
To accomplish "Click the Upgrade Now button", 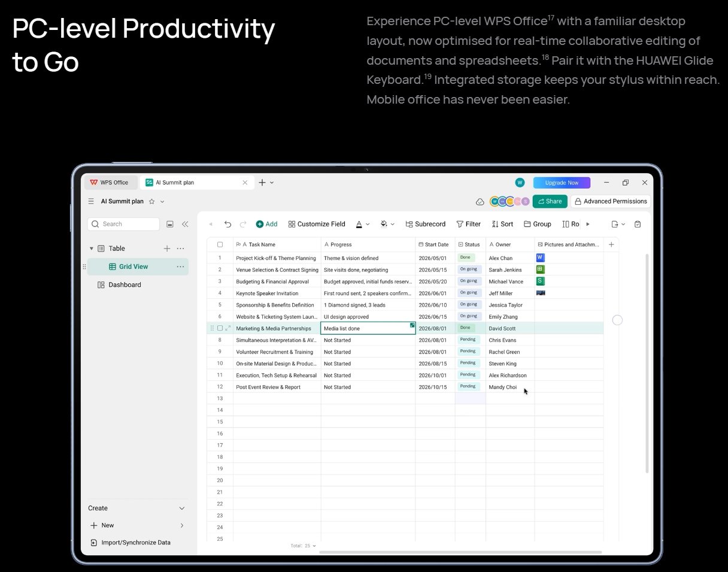I will tap(562, 183).
